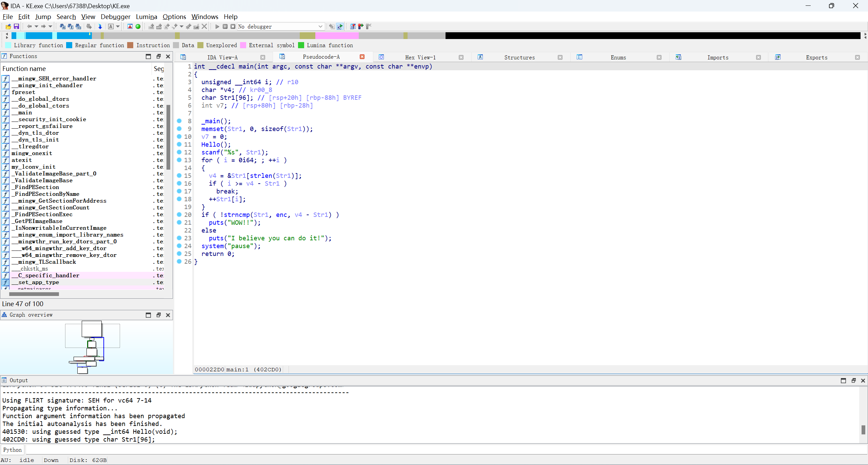The height and width of the screenshot is (465, 868).
Task: Open a file with the folder toolbar icon
Action: point(8,26)
